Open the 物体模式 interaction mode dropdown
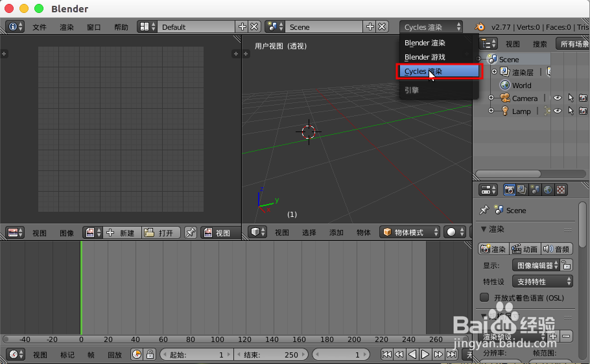Screen dimensions: 590x364 pos(410,232)
